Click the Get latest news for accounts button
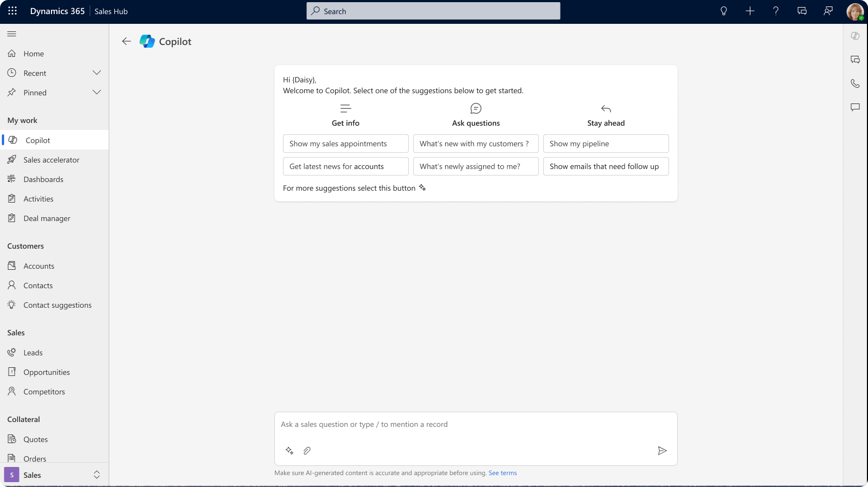The width and height of the screenshot is (868, 487). point(345,166)
